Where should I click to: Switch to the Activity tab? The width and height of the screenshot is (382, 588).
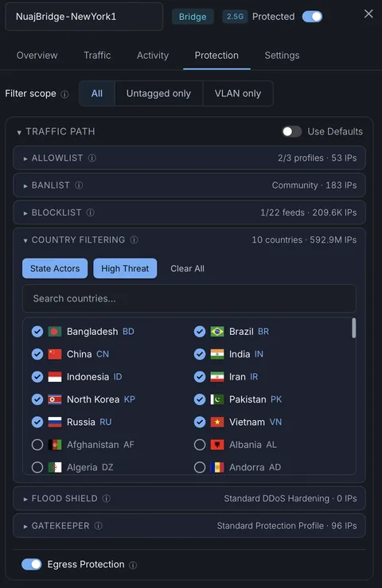(x=153, y=56)
